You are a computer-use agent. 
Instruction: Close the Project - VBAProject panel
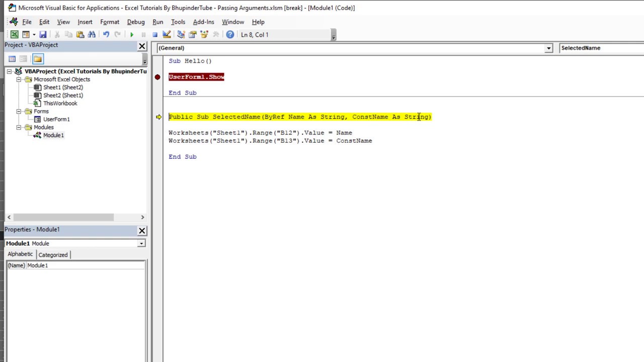142,46
